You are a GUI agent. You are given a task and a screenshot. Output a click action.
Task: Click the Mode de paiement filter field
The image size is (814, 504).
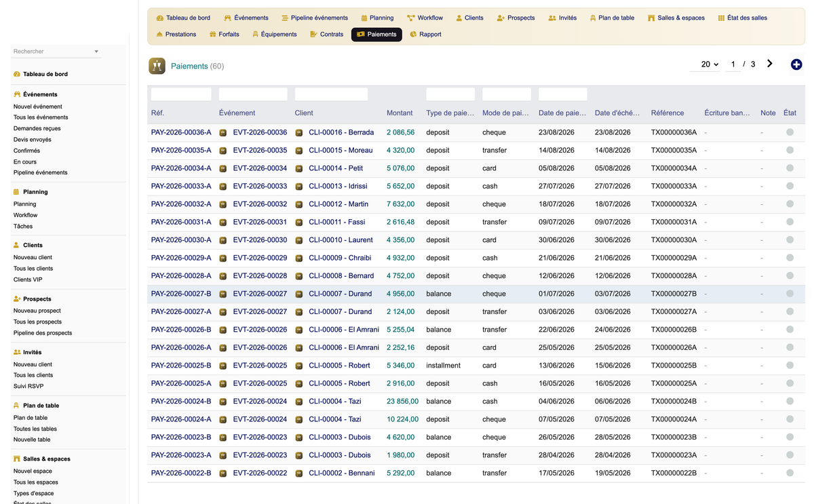[x=507, y=94]
